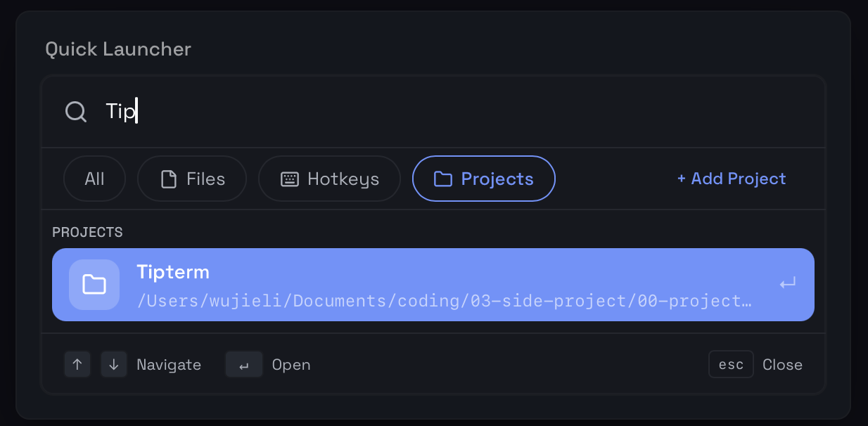Click the enter key hint beside Open
This screenshot has width=868, height=426.
(244, 365)
